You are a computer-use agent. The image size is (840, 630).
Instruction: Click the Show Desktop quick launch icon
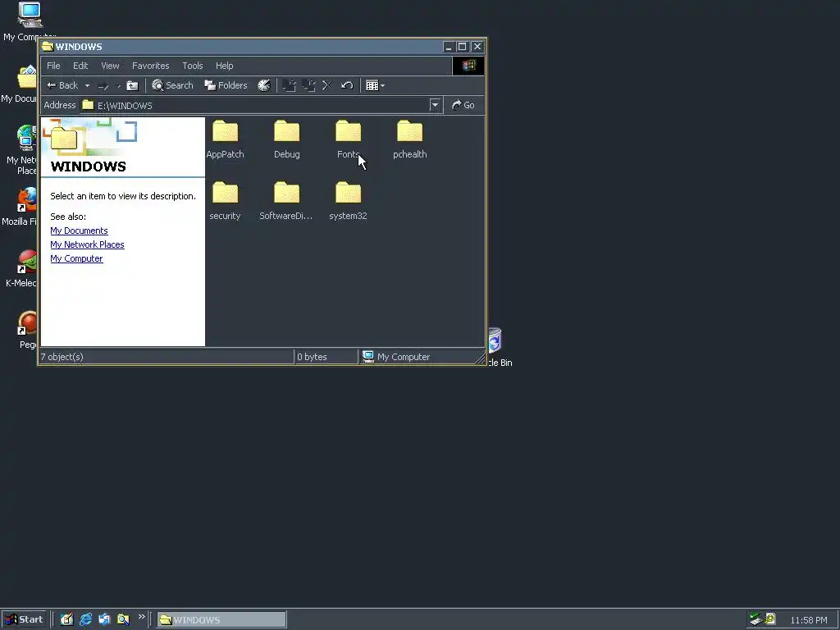pos(66,620)
